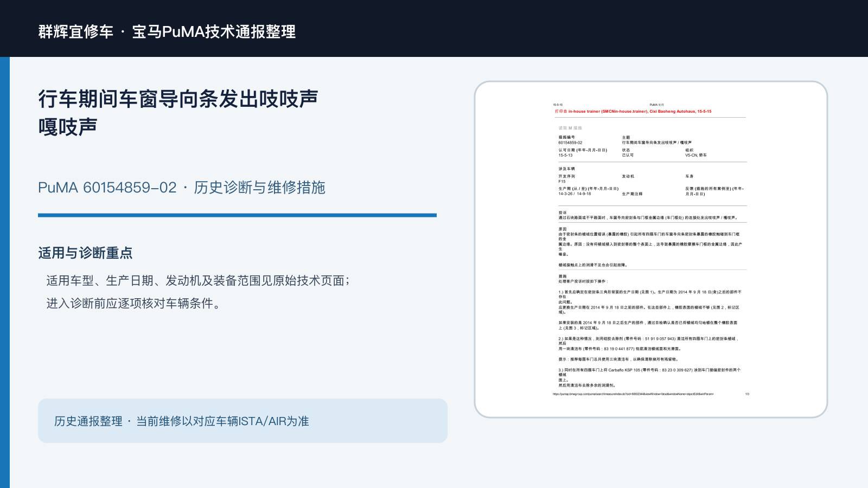Image resolution: width=868 pixels, height=488 pixels.
Task: Select the 适用与诊断重点 section heading
Action: 85,253
